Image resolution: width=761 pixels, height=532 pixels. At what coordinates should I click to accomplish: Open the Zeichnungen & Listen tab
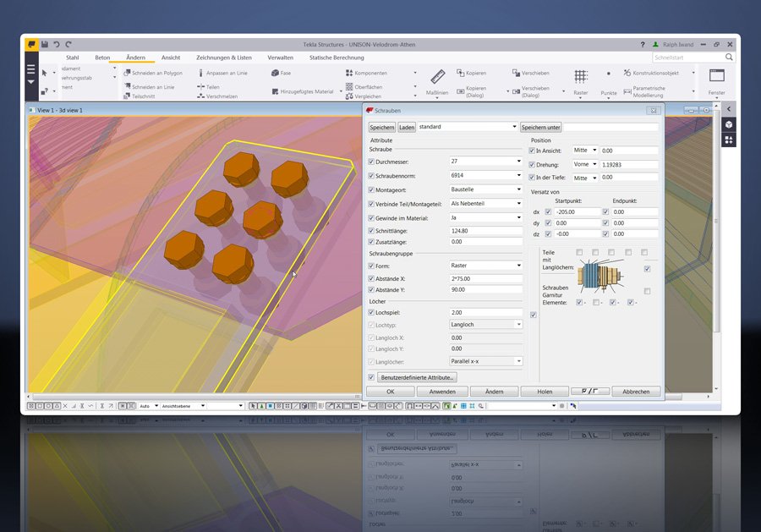[223, 58]
